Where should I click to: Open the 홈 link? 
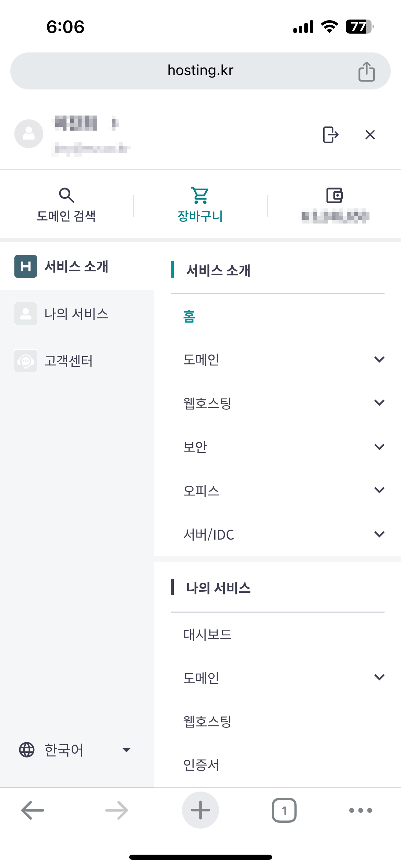pos(189,316)
